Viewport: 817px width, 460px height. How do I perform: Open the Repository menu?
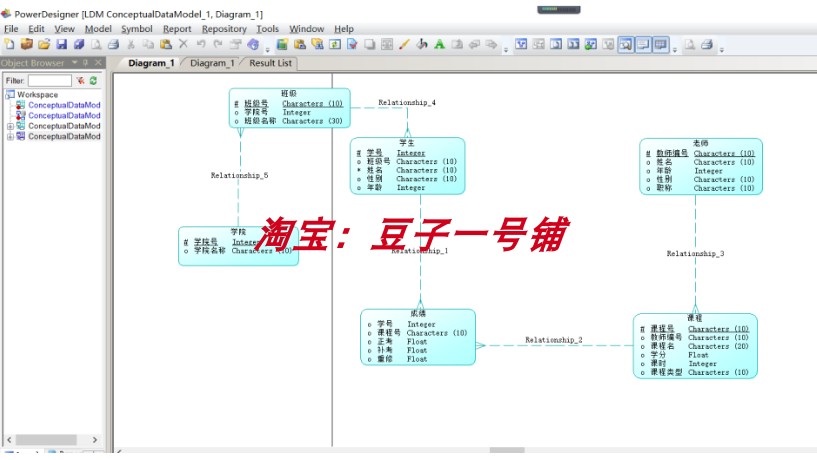point(224,29)
